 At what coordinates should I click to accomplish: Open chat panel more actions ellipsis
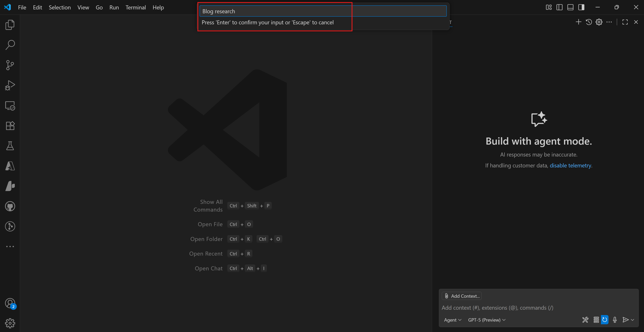pyautogui.click(x=609, y=22)
